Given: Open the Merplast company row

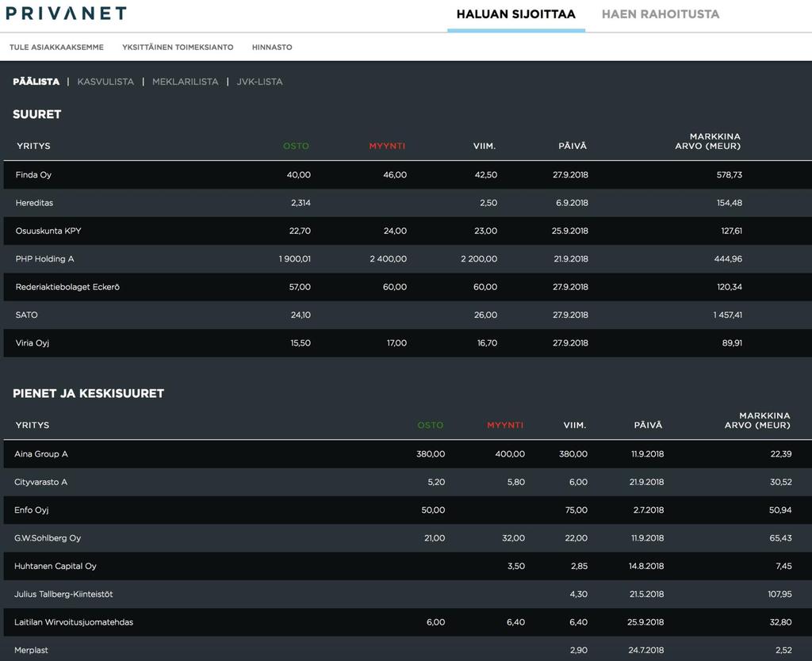Looking at the screenshot, I should pyautogui.click(x=408, y=648).
